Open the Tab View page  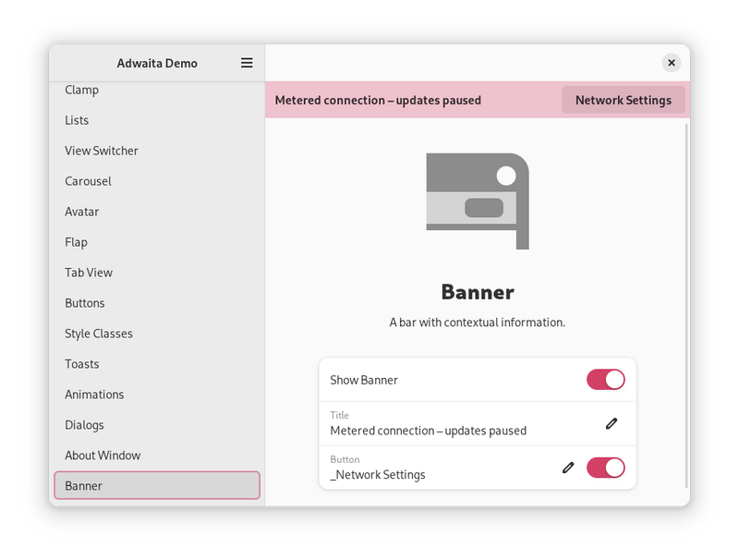(x=157, y=273)
